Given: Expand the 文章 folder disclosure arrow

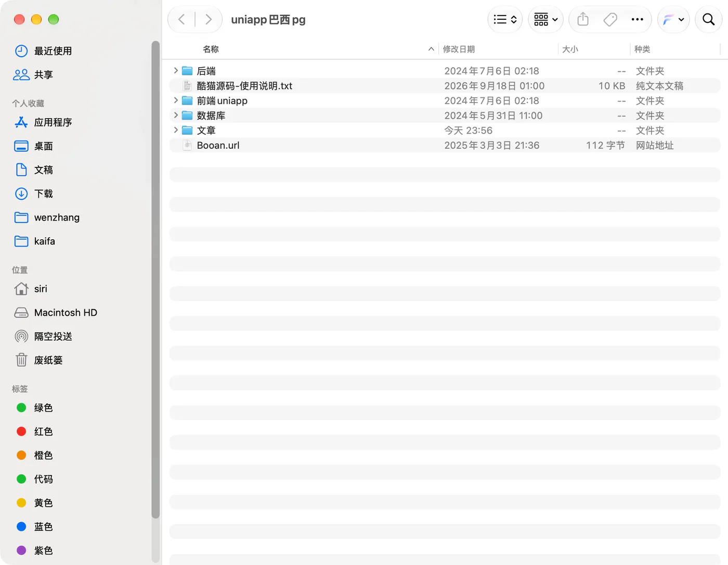Looking at the screenshot, I should pyautogui.click(x=176, y=130).
